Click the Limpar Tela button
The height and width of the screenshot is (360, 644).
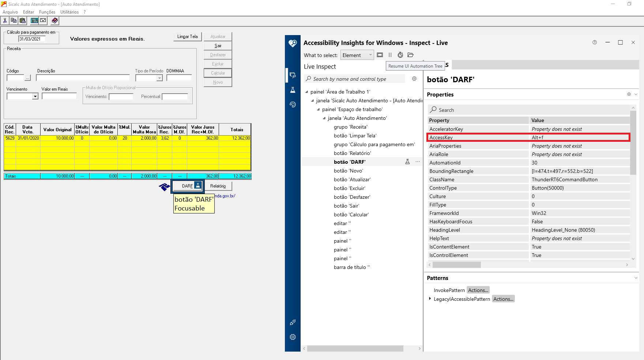(187, 37)
